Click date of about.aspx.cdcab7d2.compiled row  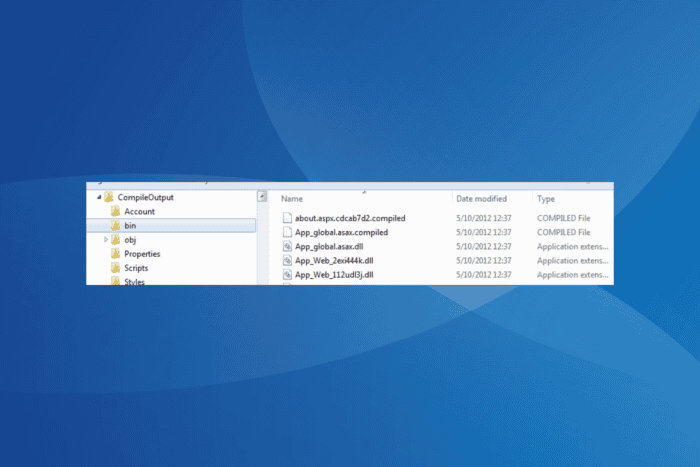(483, 218)
